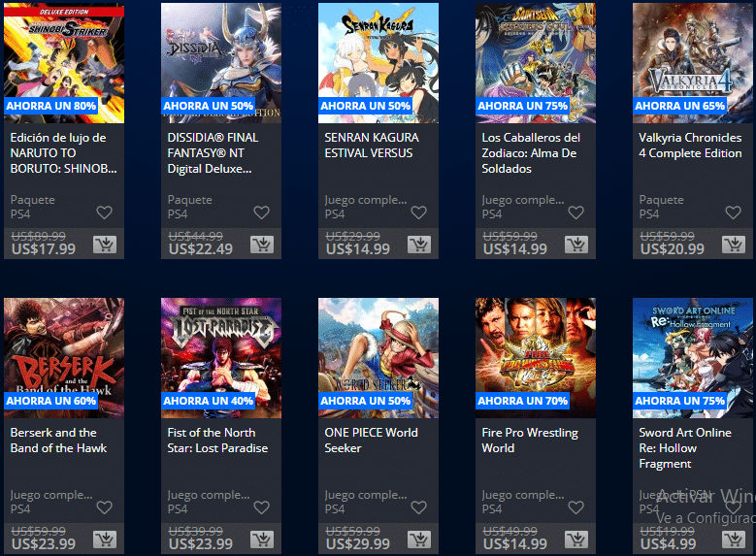
Task: Favorite Berserk and the Band of the Hawk
Action: tap(104, 507)
